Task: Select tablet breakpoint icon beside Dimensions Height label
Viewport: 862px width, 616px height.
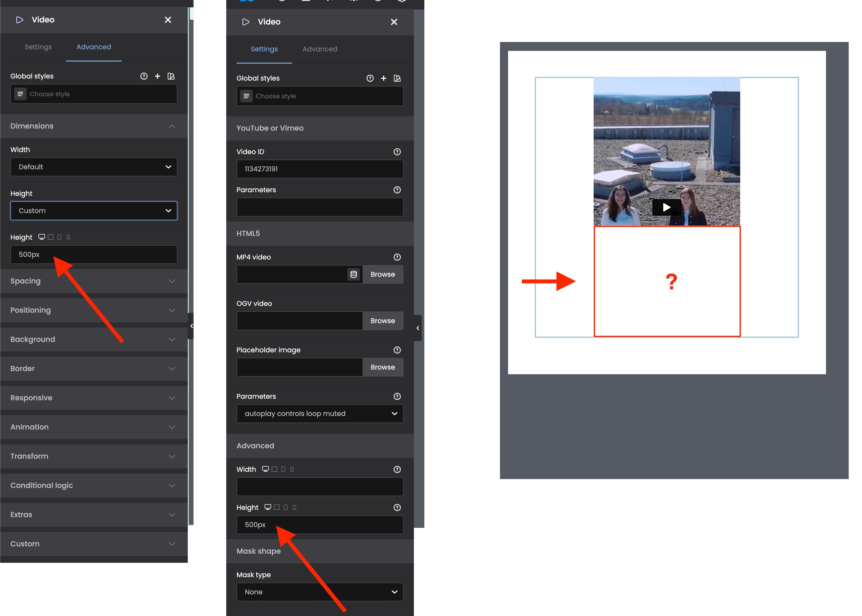Action: click(x=59, y=237)
